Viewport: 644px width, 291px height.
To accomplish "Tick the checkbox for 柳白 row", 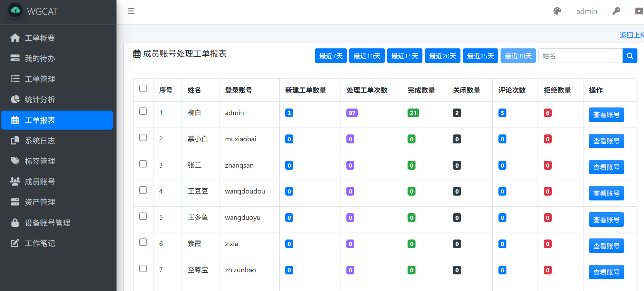I will tap(143, 111).
